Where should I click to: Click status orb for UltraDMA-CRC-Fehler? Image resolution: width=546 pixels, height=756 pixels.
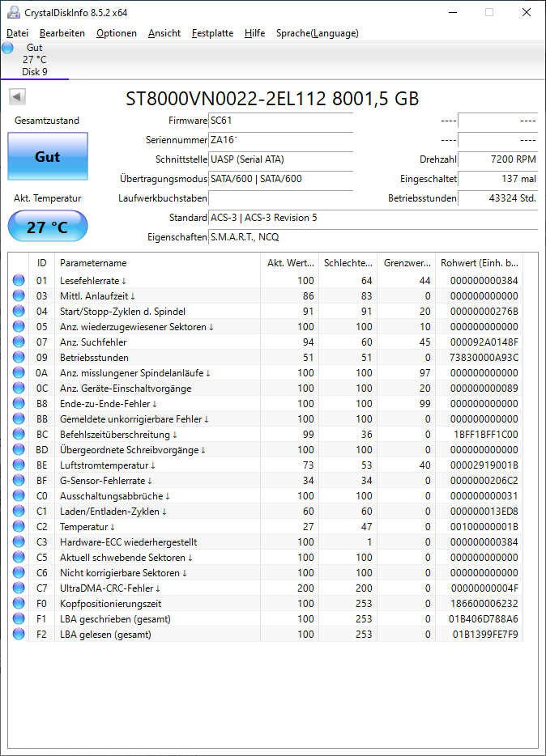pos(19,588)
